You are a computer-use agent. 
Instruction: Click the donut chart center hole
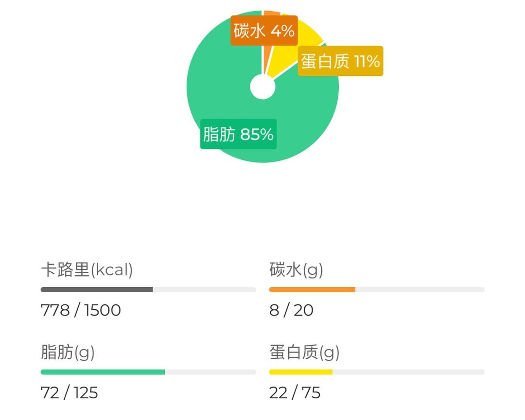pos(263,87)
